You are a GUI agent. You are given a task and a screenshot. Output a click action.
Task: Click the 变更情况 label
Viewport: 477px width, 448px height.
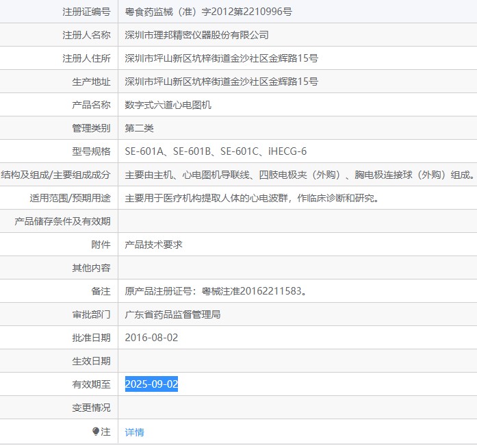(x=91, y=408)
